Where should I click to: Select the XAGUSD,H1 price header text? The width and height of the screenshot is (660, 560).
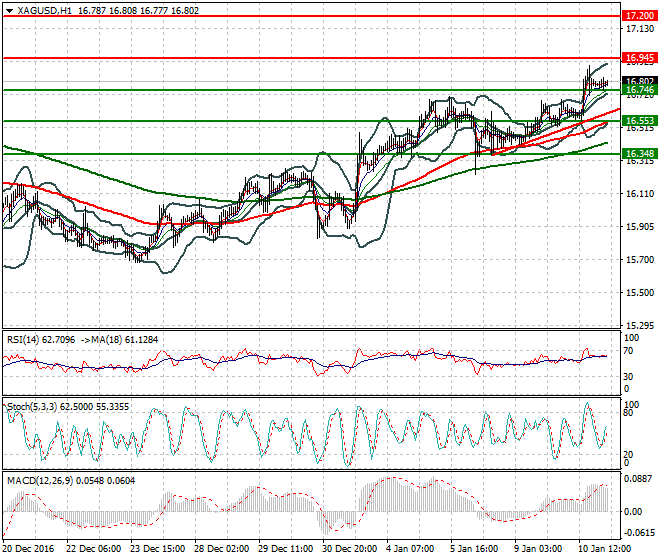108,11
